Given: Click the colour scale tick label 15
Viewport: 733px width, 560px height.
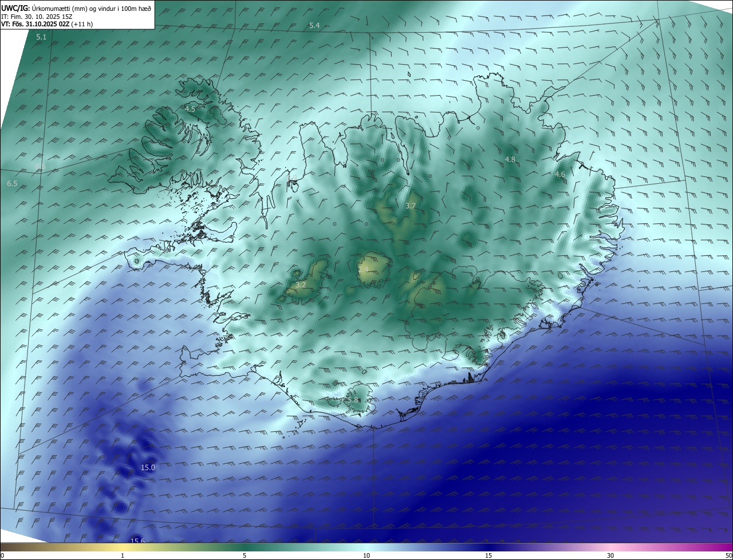Looking at the screenshot, I should pos(488,555).
